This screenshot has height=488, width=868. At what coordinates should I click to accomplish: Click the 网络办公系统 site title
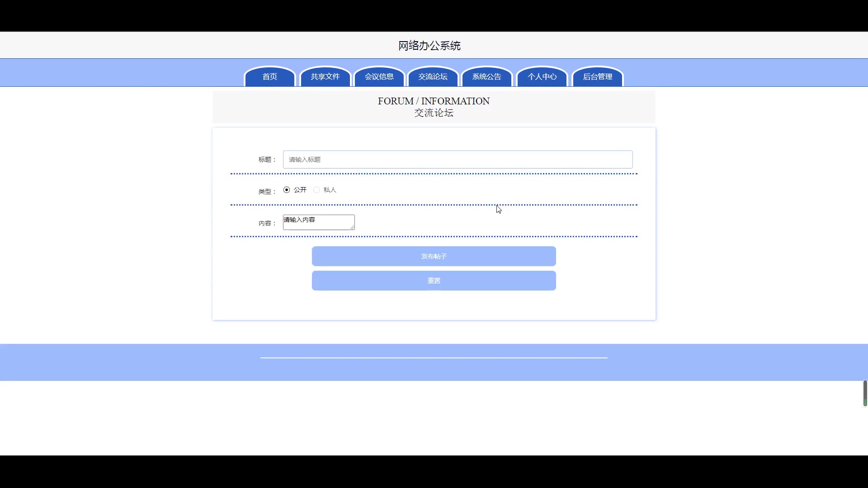429,46
